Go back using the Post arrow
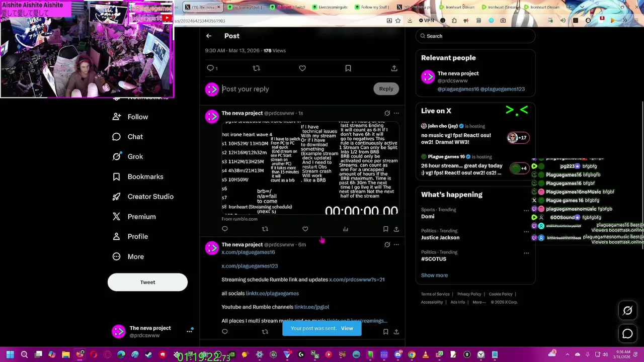 pos(209,36)
